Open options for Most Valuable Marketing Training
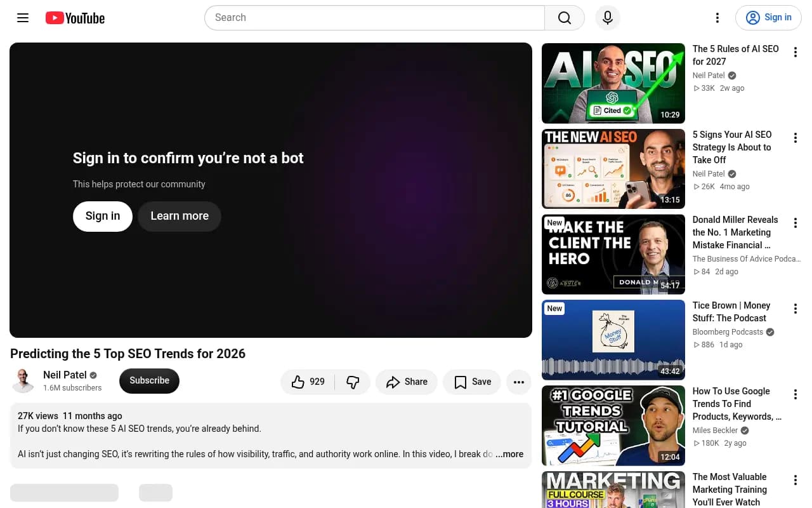 795,480
